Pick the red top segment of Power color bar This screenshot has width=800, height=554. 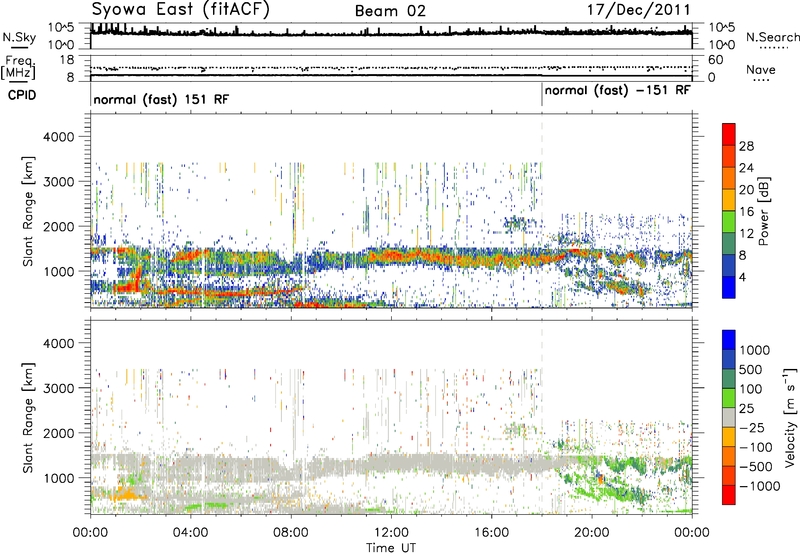tap(729, 135)
